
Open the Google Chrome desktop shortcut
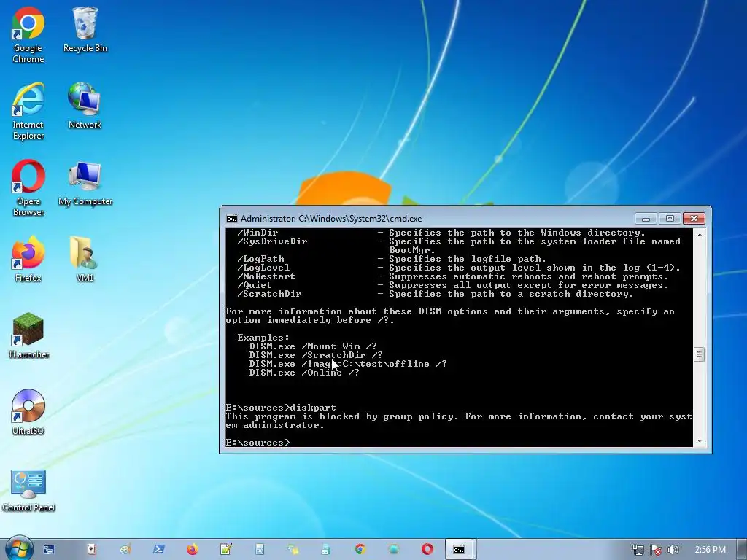click(28, 35)
